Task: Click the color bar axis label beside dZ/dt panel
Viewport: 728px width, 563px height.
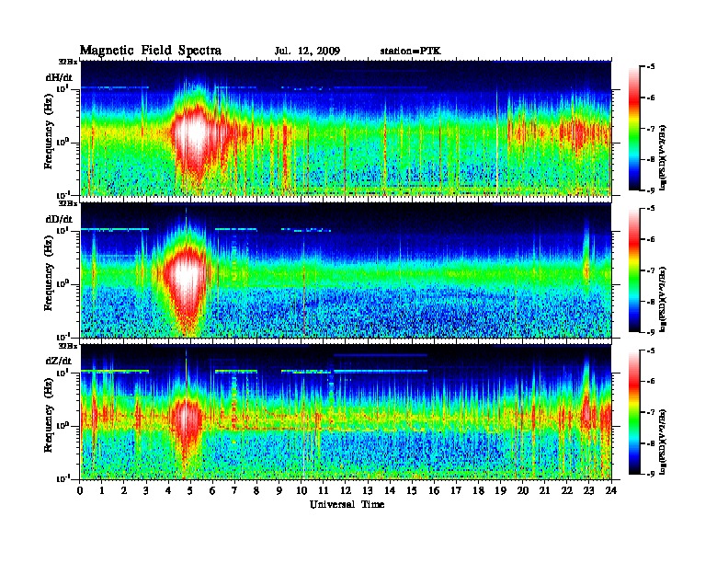Action: click(663, 441)
